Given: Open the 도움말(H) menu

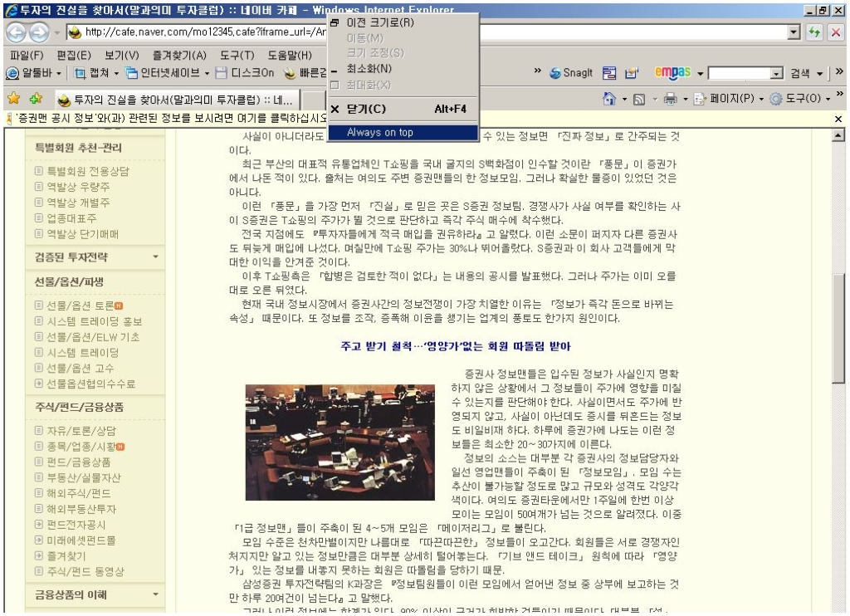Looking at the screenshot, I should point(290,56).
